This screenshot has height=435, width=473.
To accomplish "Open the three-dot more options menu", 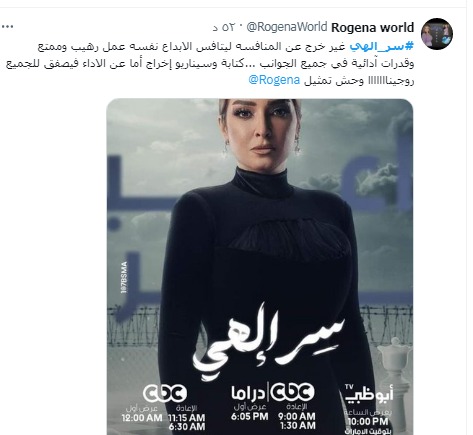I will pyautogui.click(x=8, y=27).
